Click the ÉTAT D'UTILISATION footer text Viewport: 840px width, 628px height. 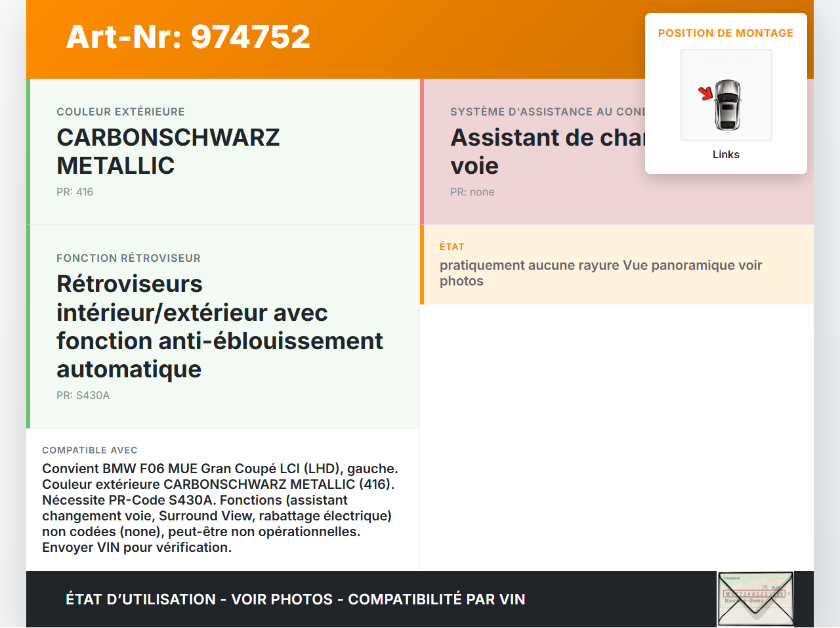(x=295, y=599)
